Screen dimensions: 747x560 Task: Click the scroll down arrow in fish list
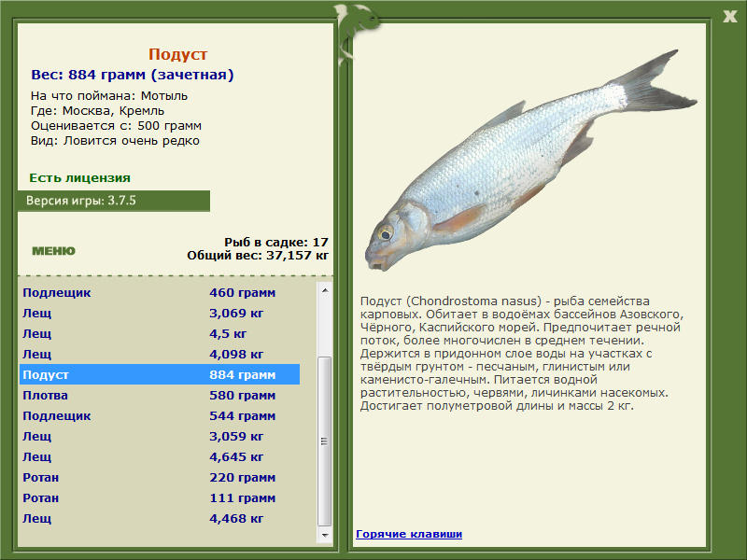pyautogui.click(x=324, y=535)
